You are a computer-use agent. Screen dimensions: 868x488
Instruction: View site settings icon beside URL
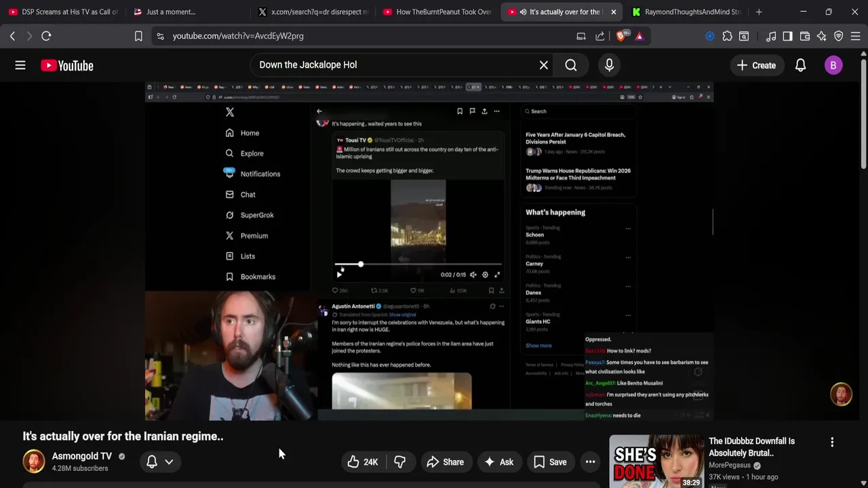tap(160, 36)
